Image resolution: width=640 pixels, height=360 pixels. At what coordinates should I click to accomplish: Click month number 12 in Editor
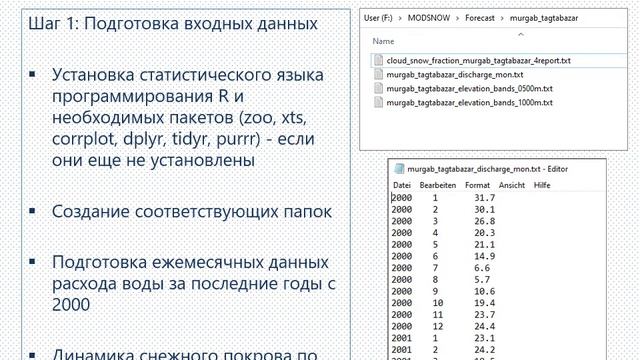(x=438, y=326)
